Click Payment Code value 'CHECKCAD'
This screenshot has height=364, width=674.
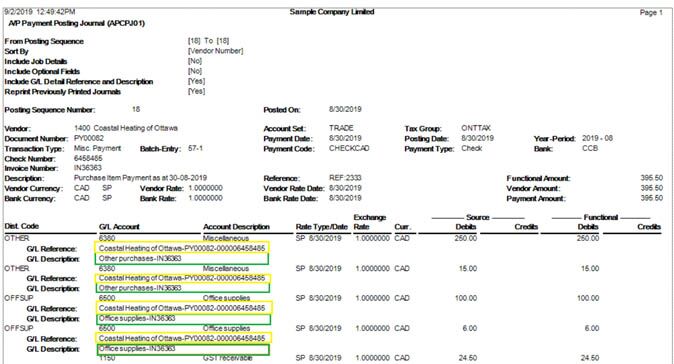(x=349, y=148)
